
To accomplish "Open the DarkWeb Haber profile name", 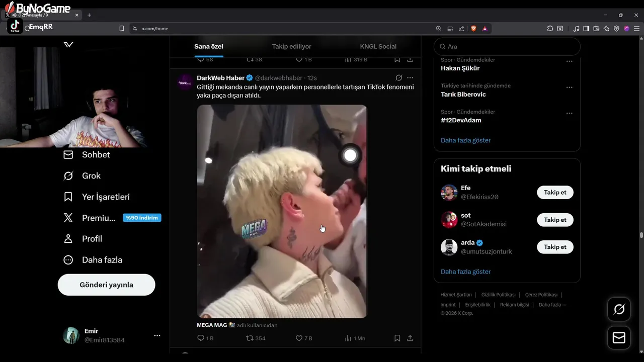I will [220, 78].
